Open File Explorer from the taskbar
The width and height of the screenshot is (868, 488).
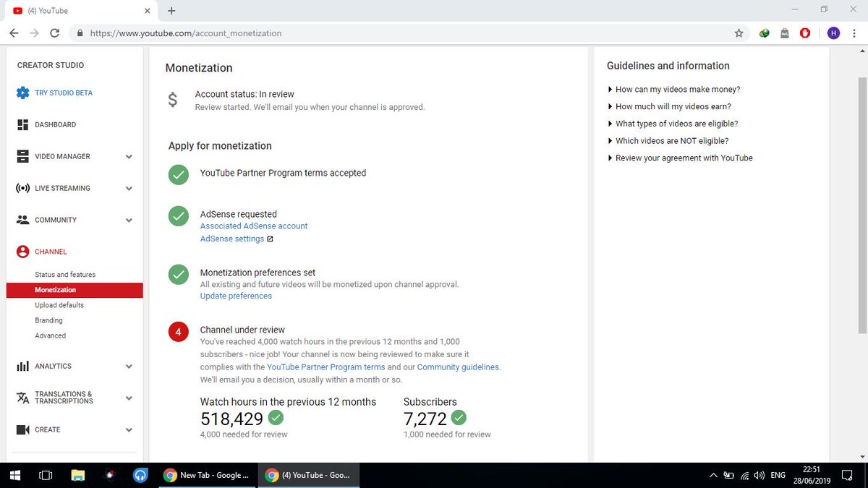pyautogui.click(x=77, y=476)
